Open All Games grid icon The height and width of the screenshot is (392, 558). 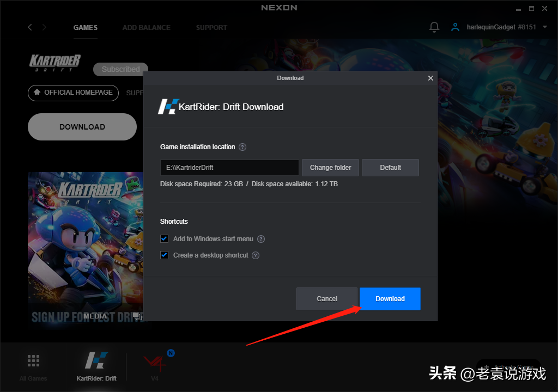(x=33, y=361)
